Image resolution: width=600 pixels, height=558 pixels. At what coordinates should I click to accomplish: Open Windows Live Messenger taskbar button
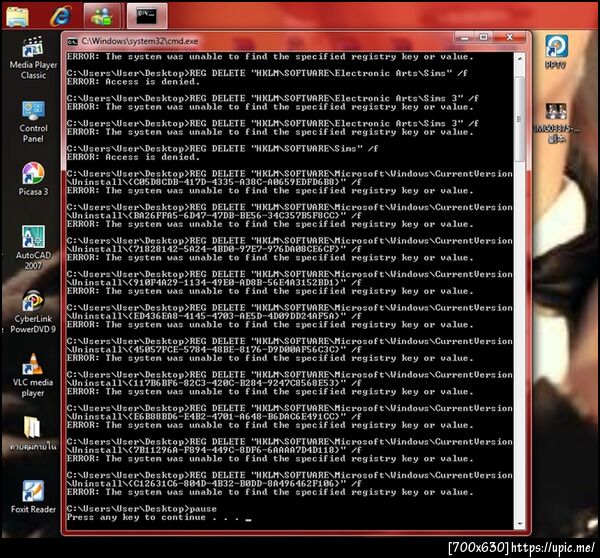point(102,16)
